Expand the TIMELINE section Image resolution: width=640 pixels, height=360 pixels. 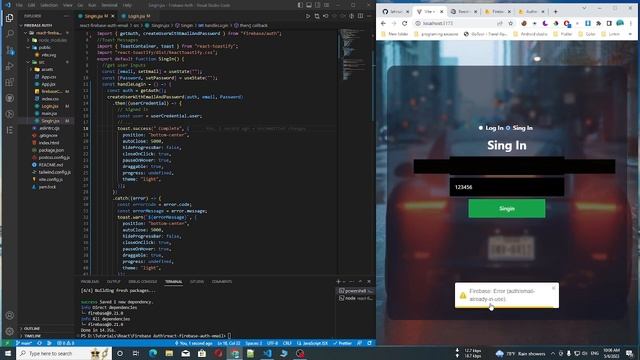click(x=31, y=336)
